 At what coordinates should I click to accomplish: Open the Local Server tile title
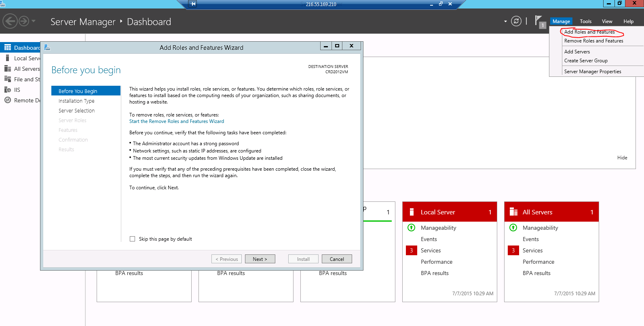coord(438,212)
